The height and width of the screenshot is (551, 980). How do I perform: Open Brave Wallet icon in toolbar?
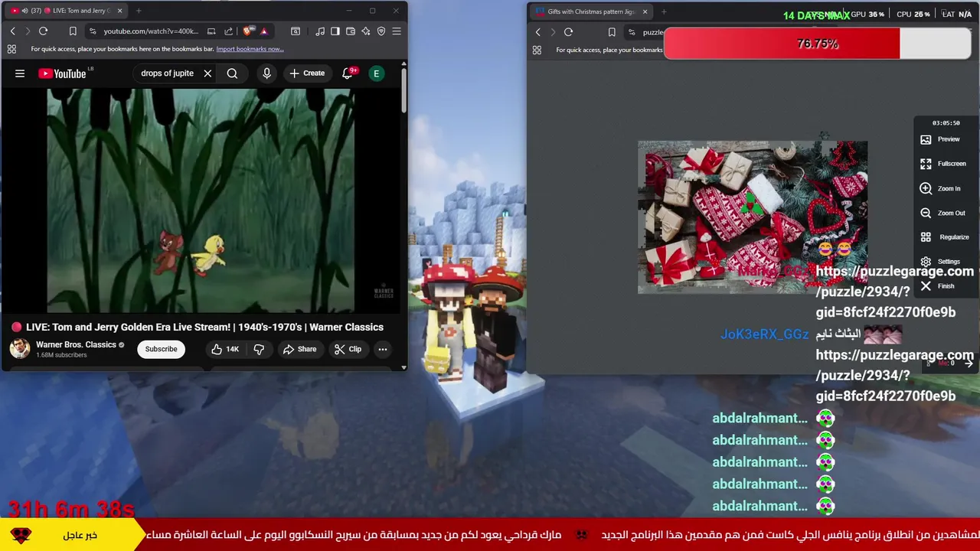click(x=351, y=31)
